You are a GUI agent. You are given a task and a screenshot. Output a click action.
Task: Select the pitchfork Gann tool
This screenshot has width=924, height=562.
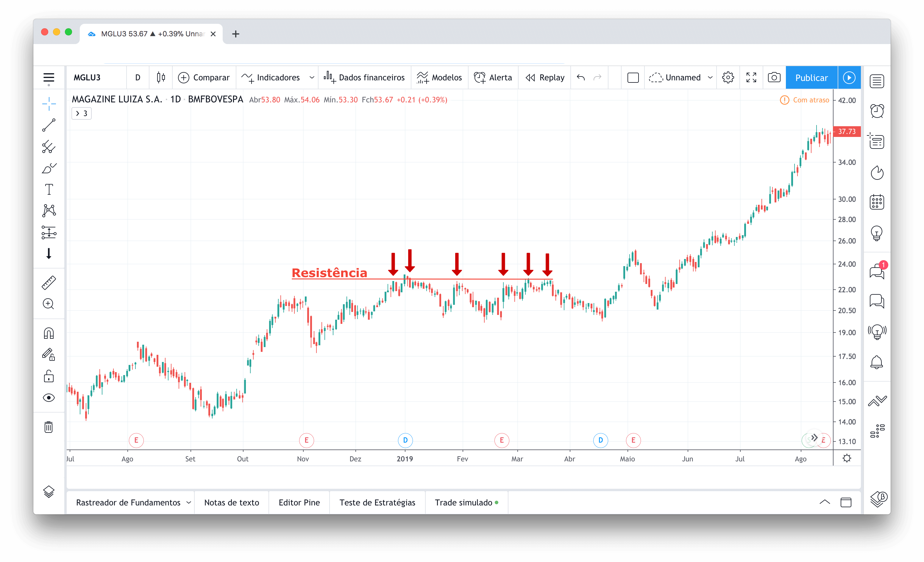pyautogui.click(x=49, y=146)
